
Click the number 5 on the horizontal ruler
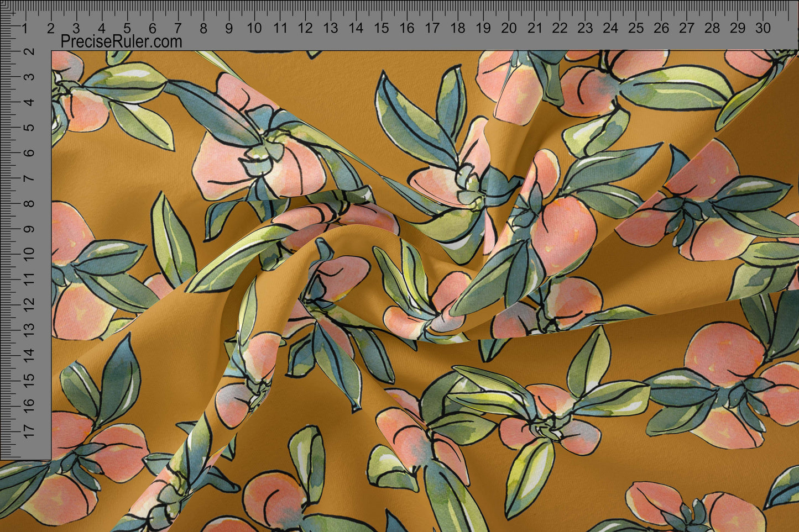coord(127,28)
